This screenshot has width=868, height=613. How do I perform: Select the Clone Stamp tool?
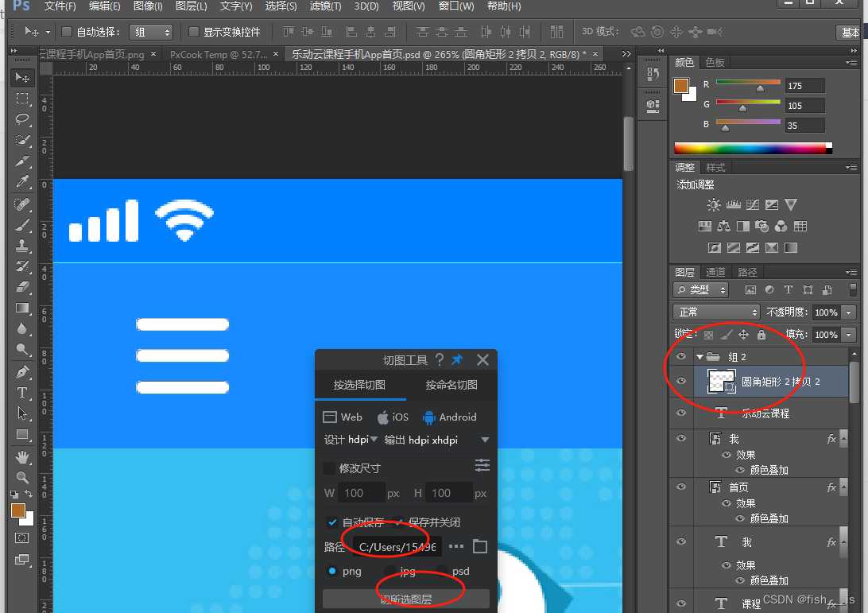(22, 246)
